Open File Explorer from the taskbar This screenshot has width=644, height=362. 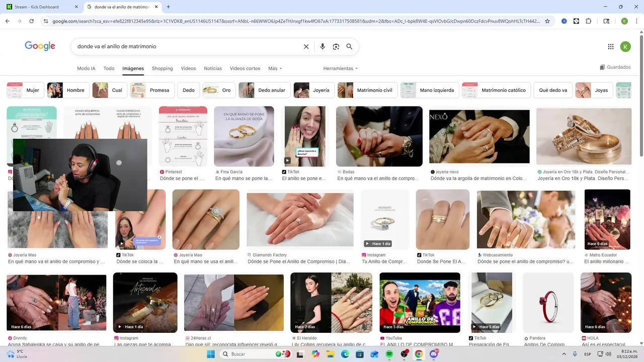tap(330, 354)
